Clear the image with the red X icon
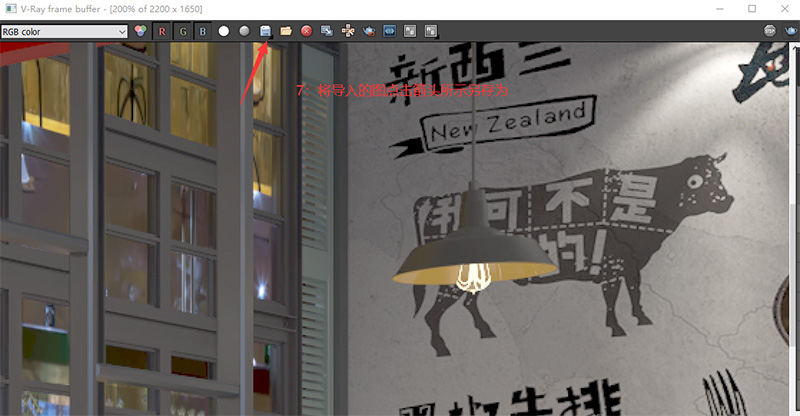Image resolution: width=800 pixels, height=416 pixels. (306, 31)
